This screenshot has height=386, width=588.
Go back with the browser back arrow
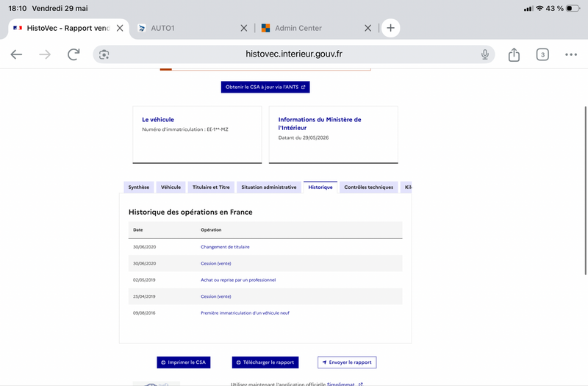[16, 54]
